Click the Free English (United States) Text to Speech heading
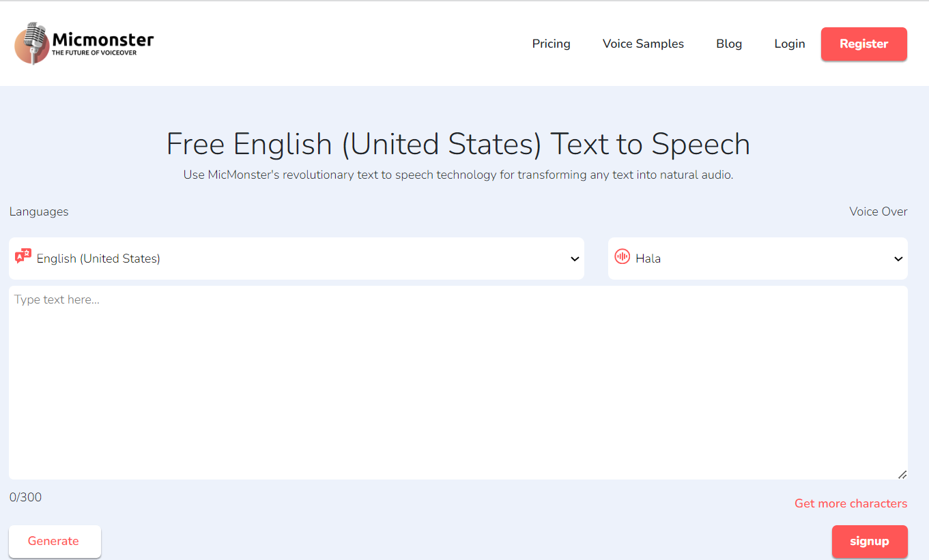Image resolution: width=929 pixels, height=560 pixels. 458,144
